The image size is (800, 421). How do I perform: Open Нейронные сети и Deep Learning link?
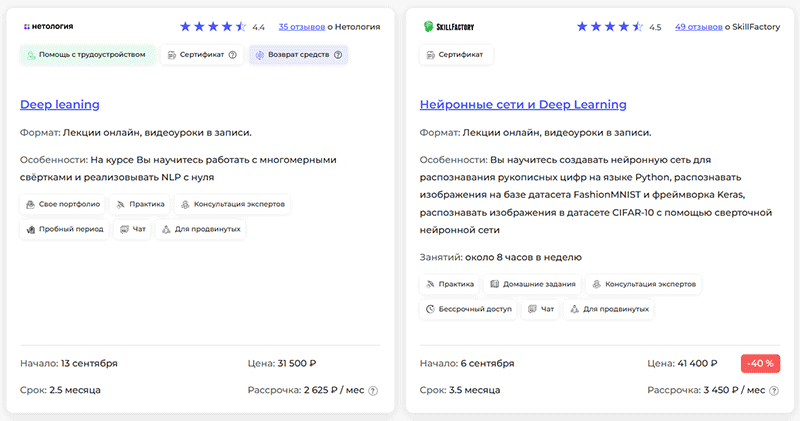523,105
